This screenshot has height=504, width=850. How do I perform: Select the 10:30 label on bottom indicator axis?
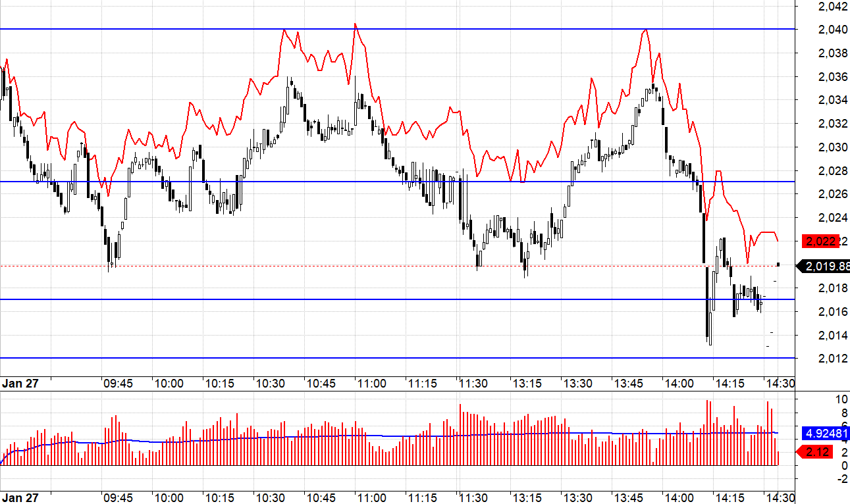(271, 497)
